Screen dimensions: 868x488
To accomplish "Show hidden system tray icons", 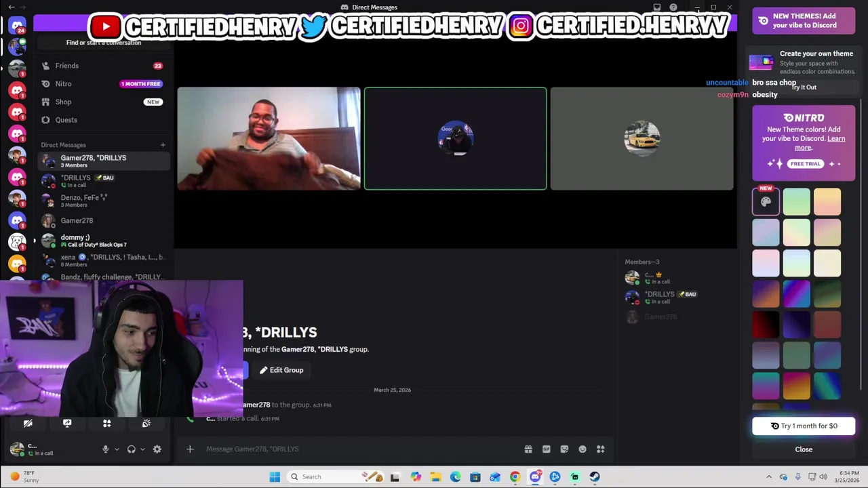I will point(769,476).
